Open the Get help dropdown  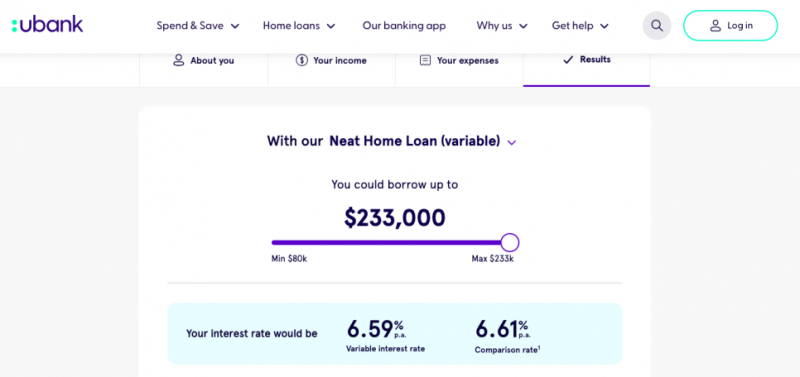(580, 26)
